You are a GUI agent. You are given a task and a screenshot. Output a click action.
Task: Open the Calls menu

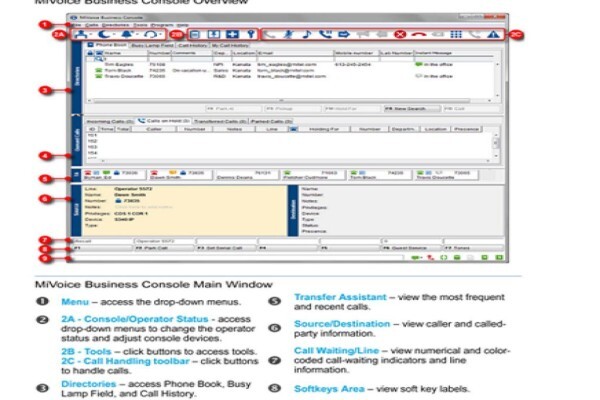92,25
